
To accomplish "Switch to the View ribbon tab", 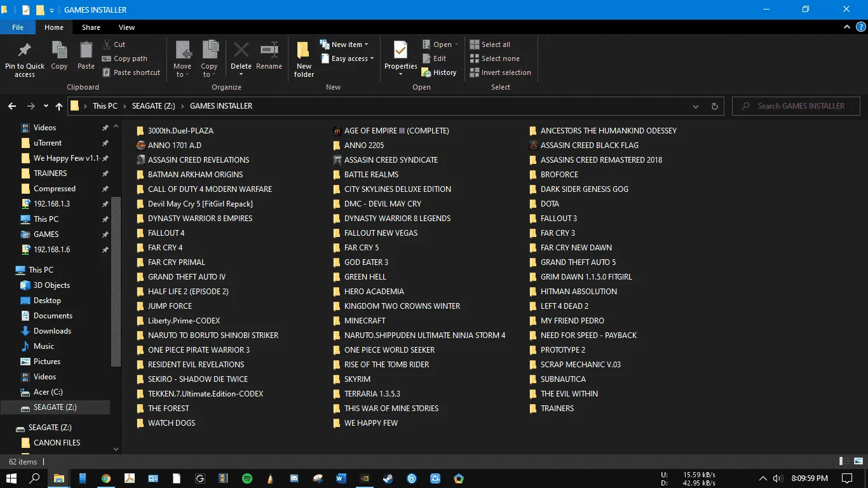I will click(x=126, y=27).
